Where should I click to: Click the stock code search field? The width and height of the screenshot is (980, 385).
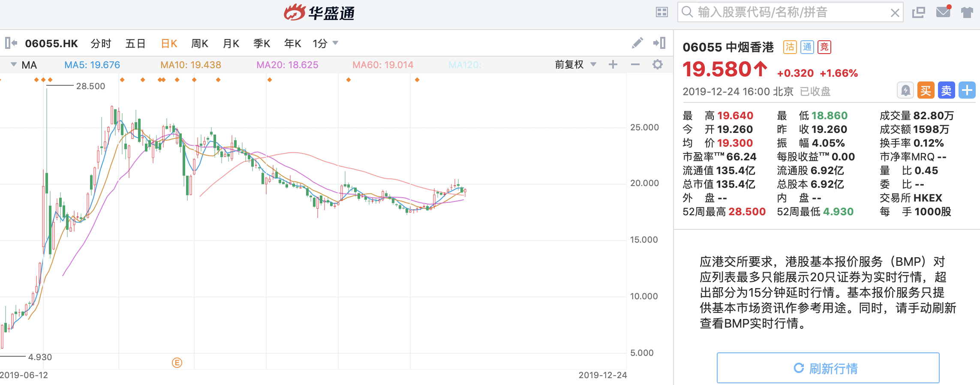(x=789, y=12)
